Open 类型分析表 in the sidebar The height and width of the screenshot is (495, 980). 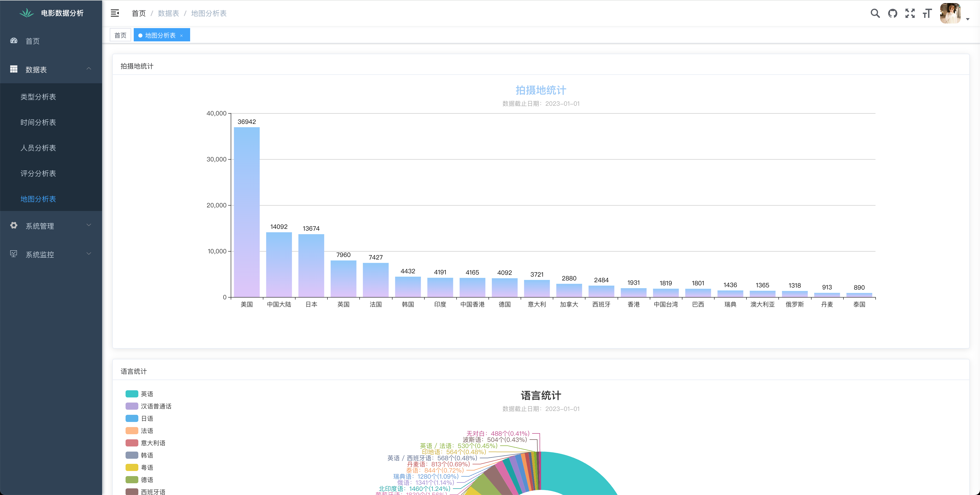pos(51,97)
